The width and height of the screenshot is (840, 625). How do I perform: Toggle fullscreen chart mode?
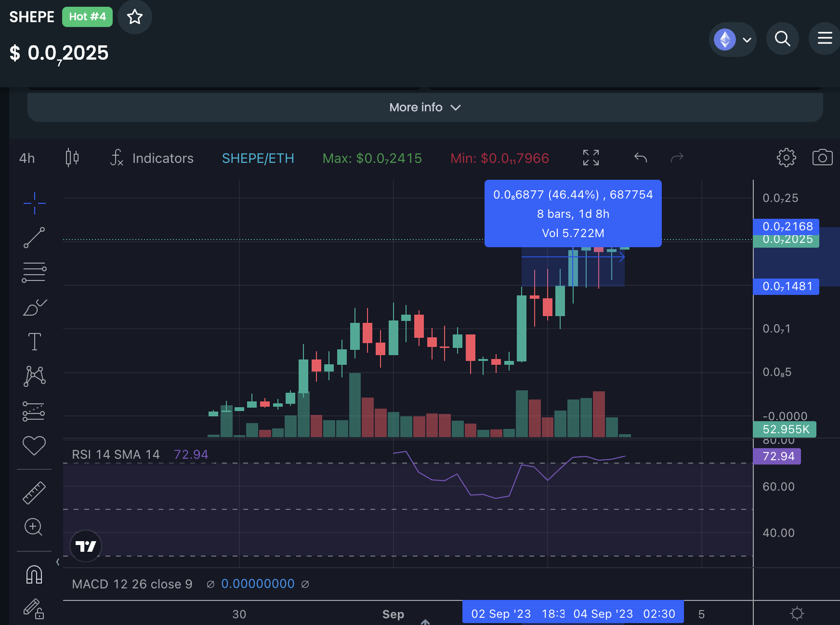pyautogui.click(x=591, y=158)
